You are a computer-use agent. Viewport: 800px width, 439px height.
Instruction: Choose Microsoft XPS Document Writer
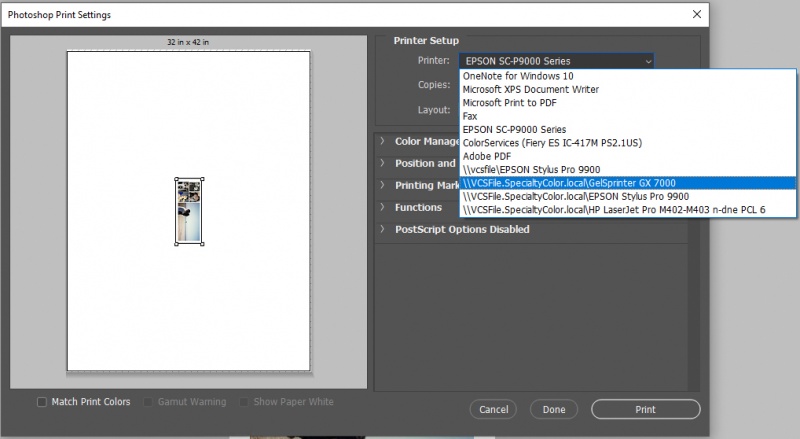point(530,89)
